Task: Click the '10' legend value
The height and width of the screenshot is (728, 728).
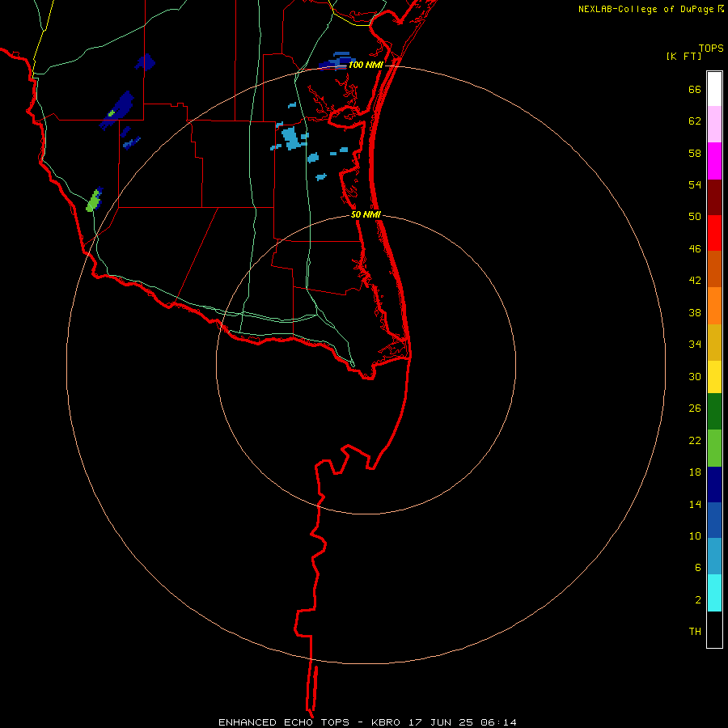Action: [695, 536]
